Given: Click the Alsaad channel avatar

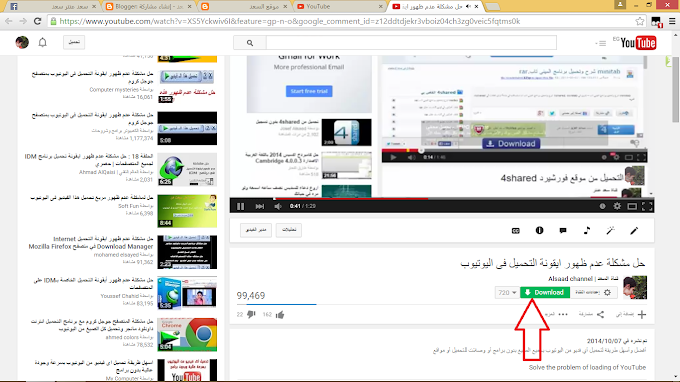Looking at the screenshot, I should pyautogui.click(x=635, y=287).
